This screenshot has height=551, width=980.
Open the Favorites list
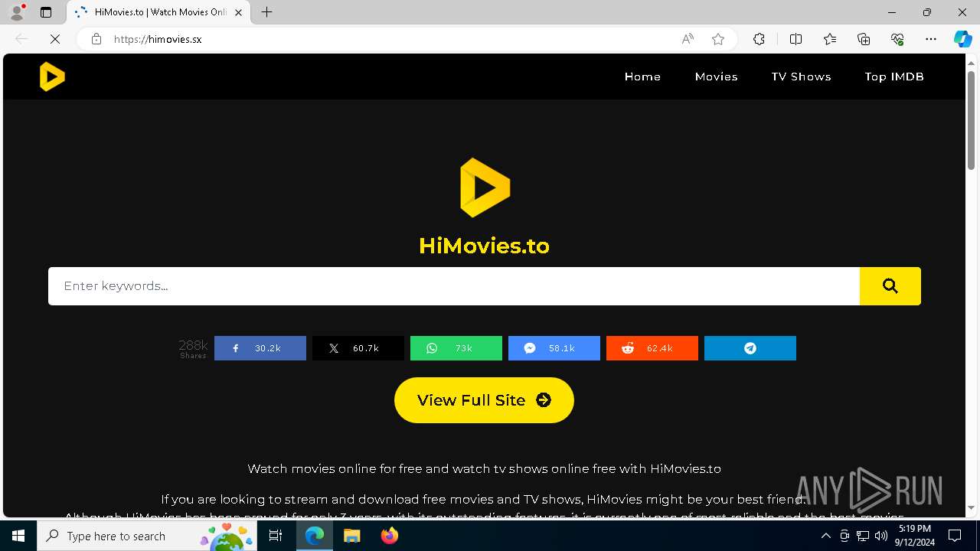pyautogui.click(x=830, y=39)
